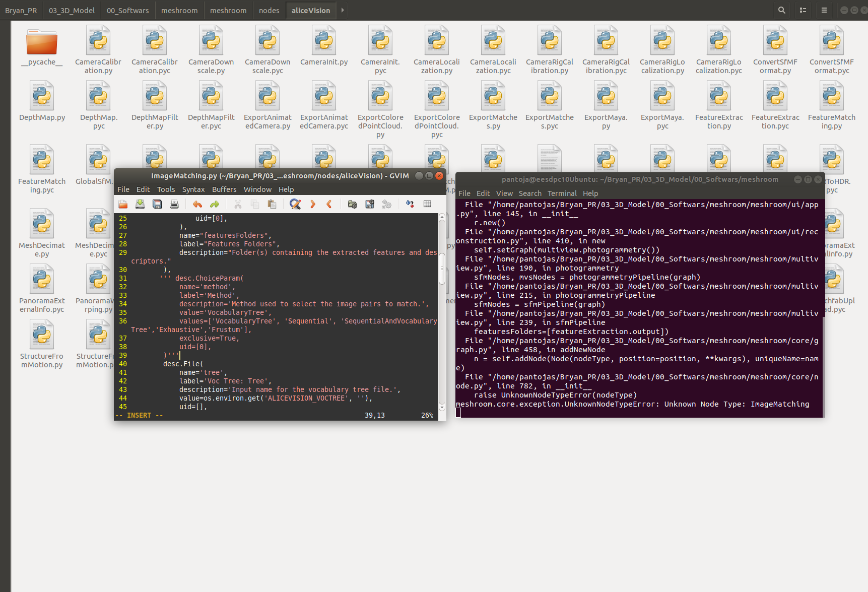Redo an edit using the green arrow icon
868x592 pixels.
pos(214,204)
